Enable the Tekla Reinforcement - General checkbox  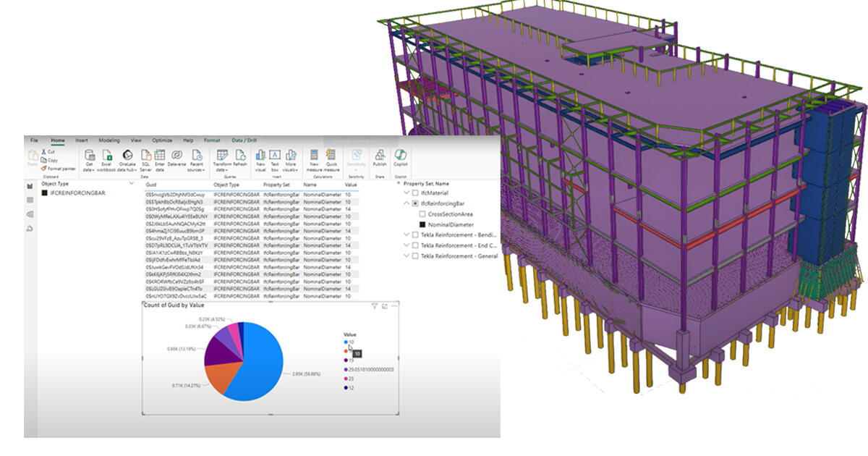click(414, 256)
